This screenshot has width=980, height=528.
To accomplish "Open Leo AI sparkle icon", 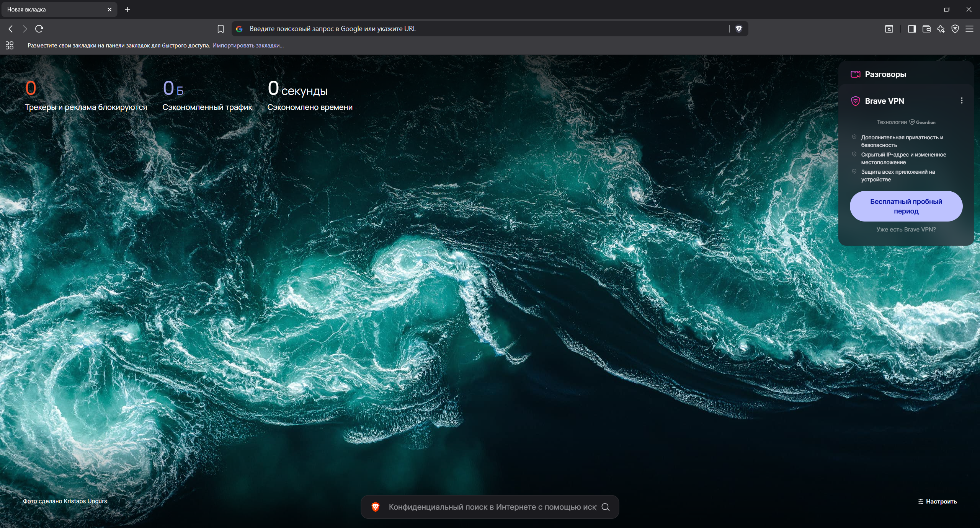I will coord(941,29).
